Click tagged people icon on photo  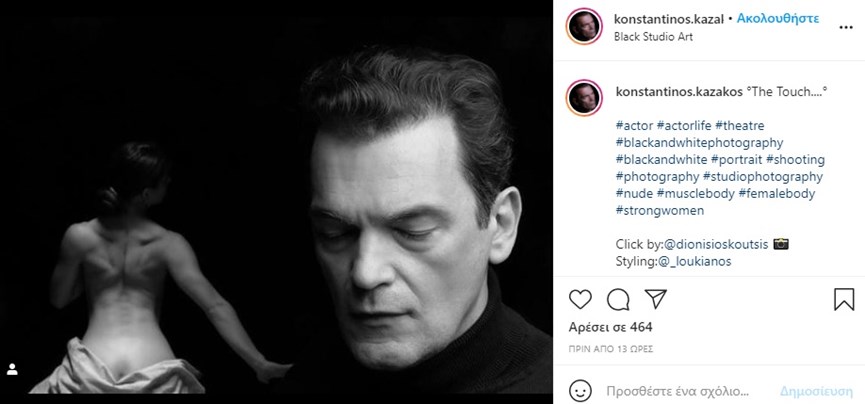click(13, 369)
